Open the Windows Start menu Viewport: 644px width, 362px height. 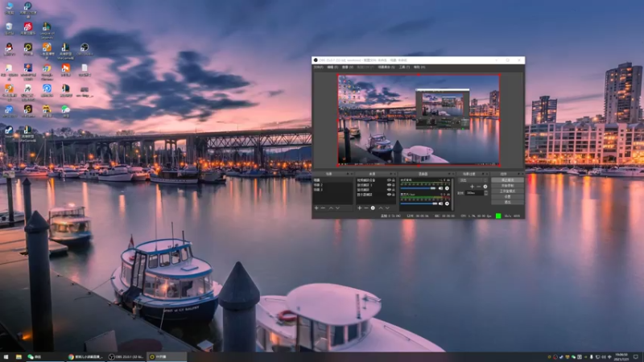(x=6, y=356)
